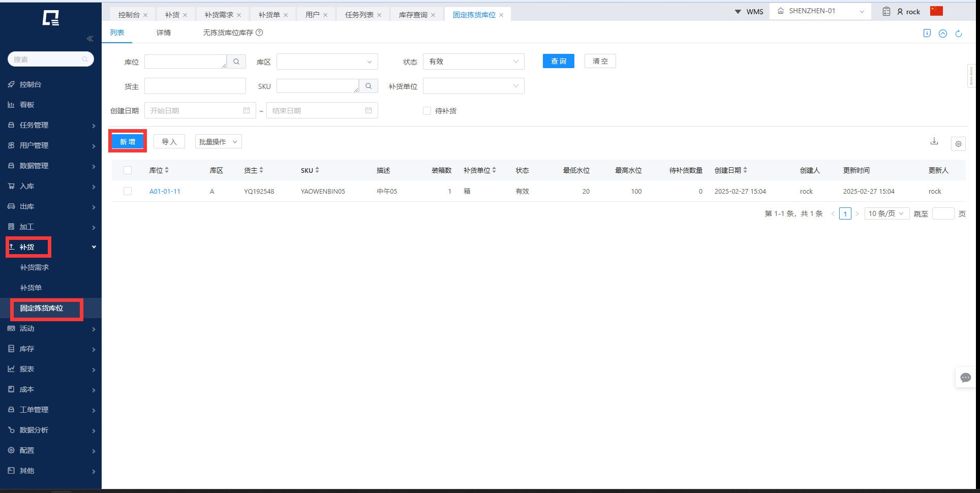Open the 补货单位 filter dropdown

(x=474, y=86)
